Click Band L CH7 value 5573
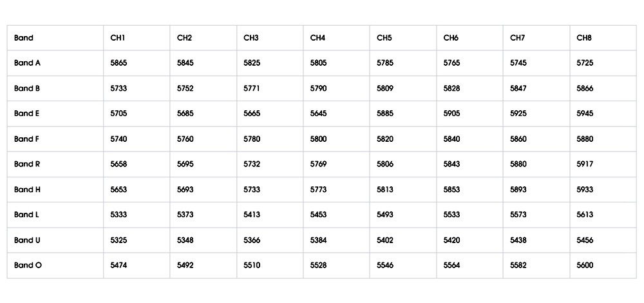Image resolution: width=644 pixels, height=303 pixels. point(518,215)
